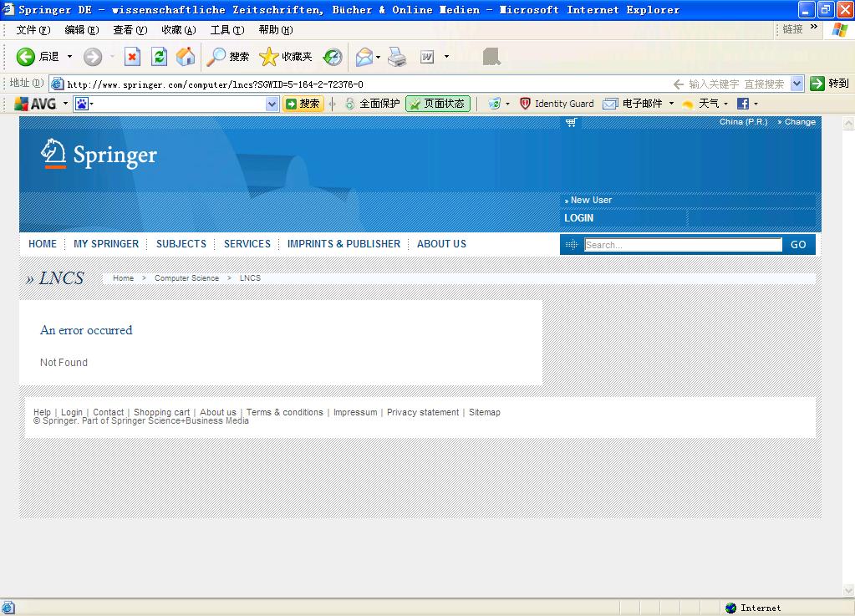Click green Go arrow next to address bar
The height and width of the screenshot is (616, 855).
[x=817, y=84]
